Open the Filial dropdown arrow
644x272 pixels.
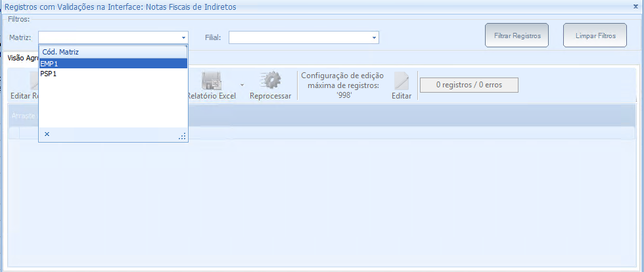coord(374,38)
